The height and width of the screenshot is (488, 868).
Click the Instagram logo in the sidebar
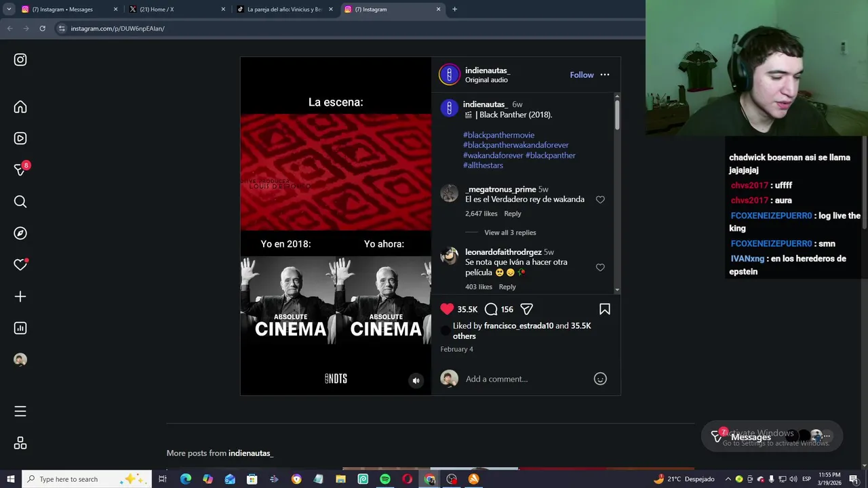coord(20,60)
